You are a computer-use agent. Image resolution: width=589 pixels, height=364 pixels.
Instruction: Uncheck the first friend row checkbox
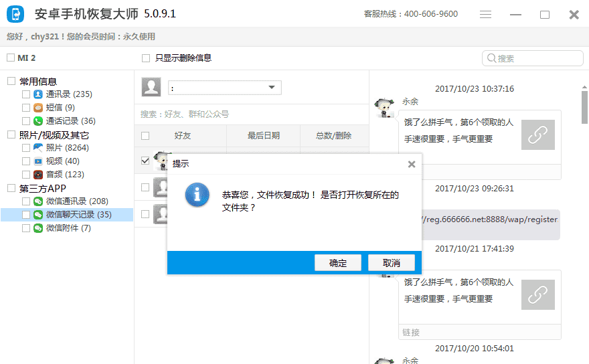[145, 161]
